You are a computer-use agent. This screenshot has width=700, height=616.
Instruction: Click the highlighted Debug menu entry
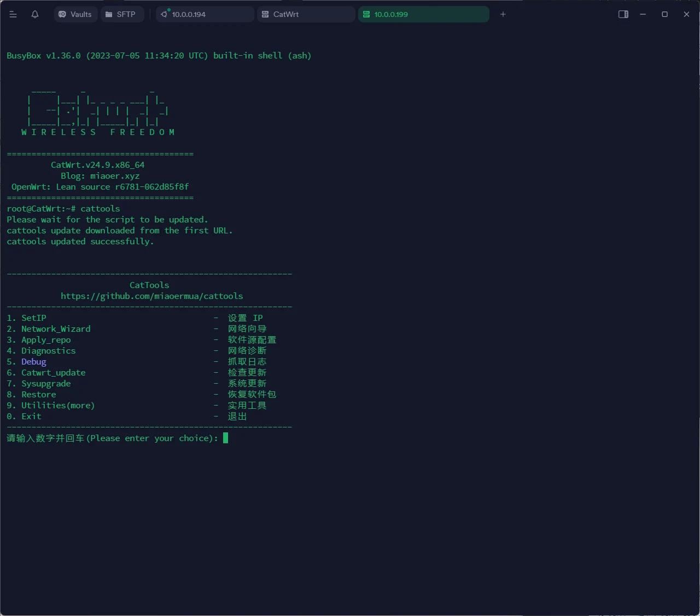(x=33, y=362)
